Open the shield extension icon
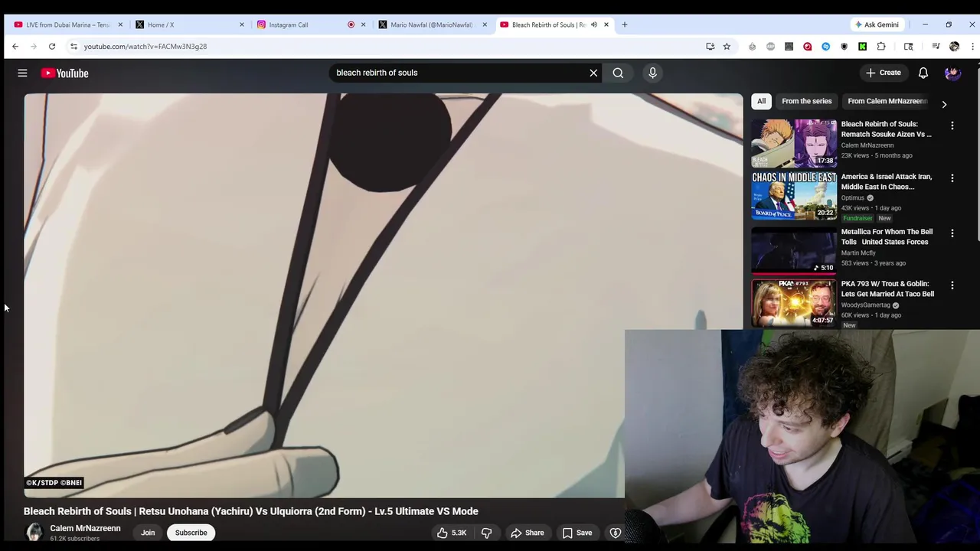 pyautogui.click(x=844, y=47)
